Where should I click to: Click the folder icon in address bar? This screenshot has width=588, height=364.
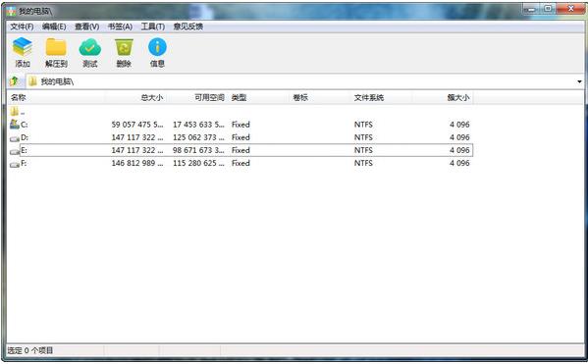[32, 81]
